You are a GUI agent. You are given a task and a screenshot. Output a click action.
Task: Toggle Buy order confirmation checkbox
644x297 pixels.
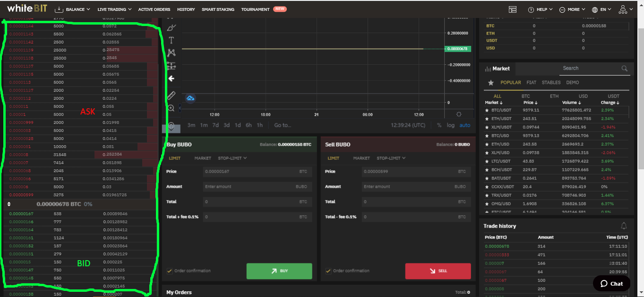[169, 271]
